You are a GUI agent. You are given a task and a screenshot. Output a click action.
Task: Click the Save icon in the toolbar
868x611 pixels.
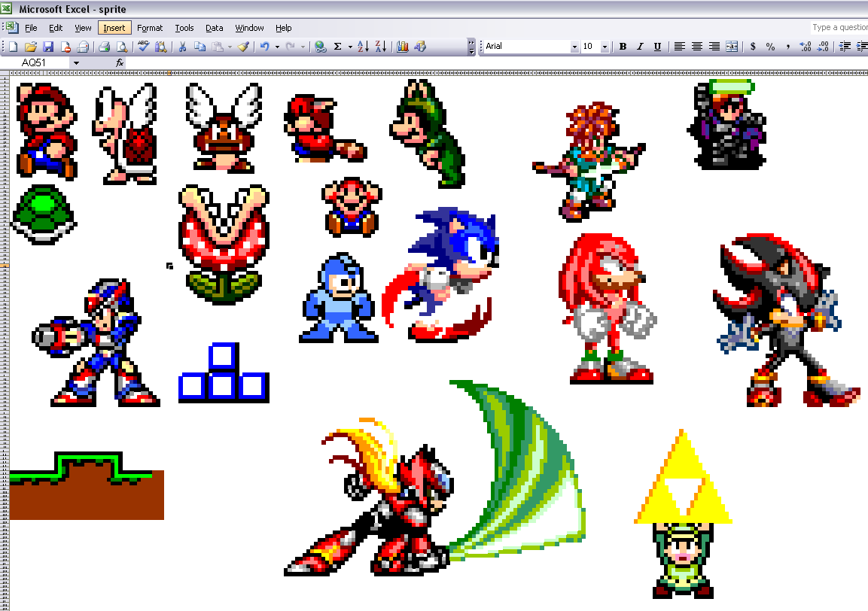click(48, 47)
